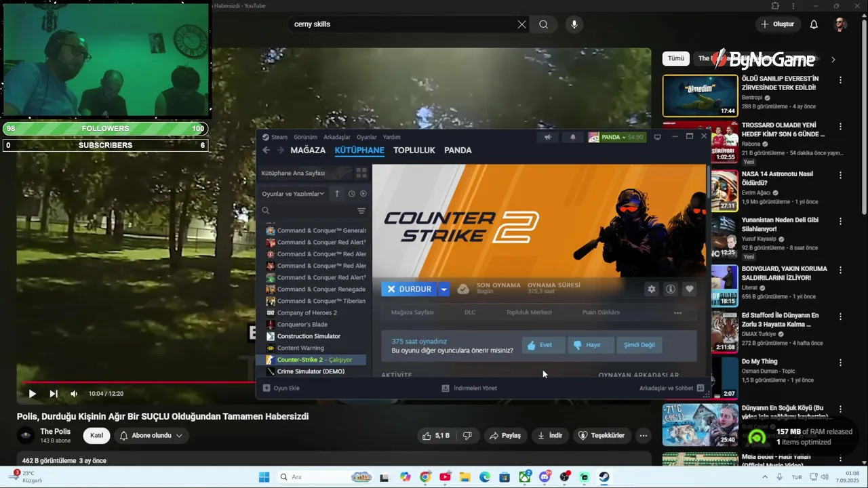
Task: Show more Counter-Strike 2 links (three dots)
Action: click(x=677, y=312)
